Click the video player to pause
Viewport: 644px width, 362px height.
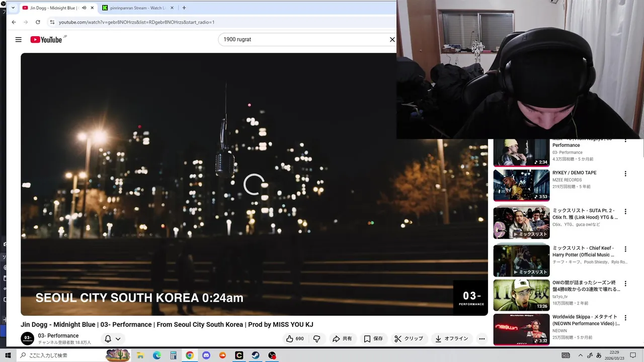[254, 184]
